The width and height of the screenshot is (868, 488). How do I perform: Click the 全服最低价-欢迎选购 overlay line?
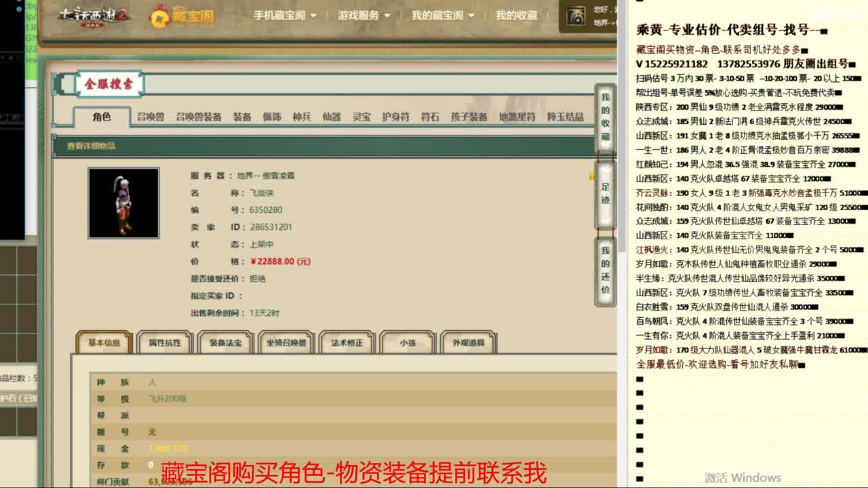coord(720,364)
